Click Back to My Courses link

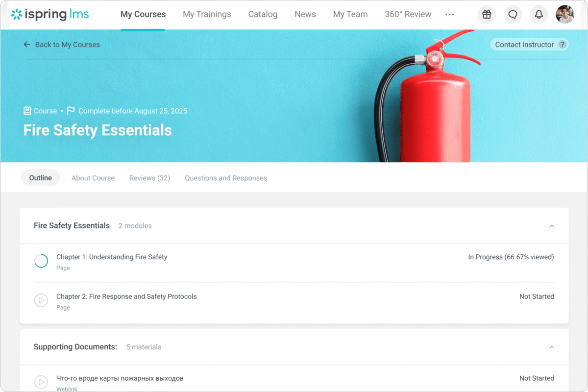click(62, 45)
